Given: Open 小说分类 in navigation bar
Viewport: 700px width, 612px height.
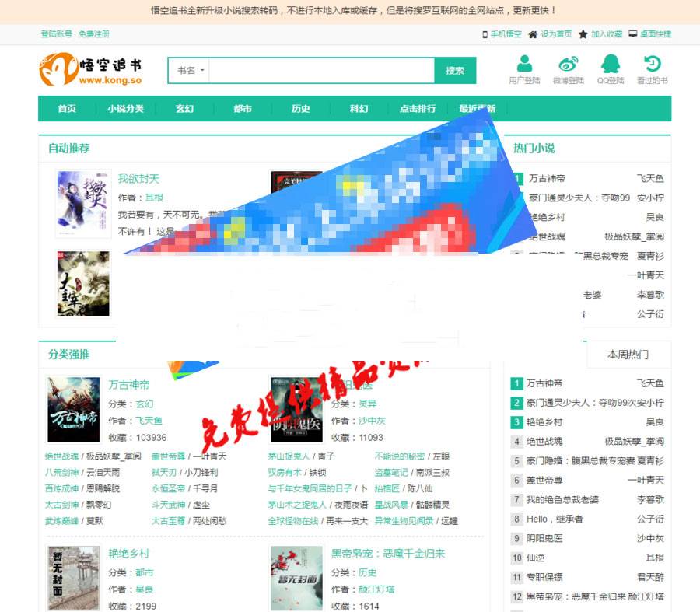Looking at the screenshot, I should 125,109.
